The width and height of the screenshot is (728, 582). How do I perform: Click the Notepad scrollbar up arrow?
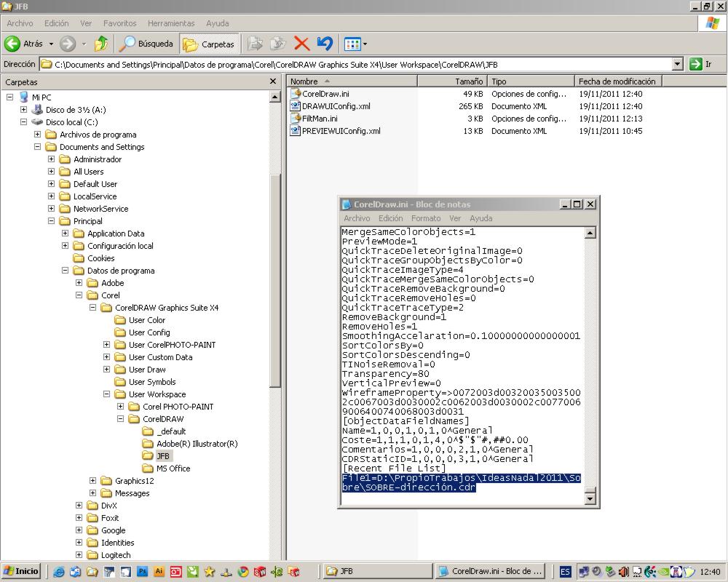[590, 233]
